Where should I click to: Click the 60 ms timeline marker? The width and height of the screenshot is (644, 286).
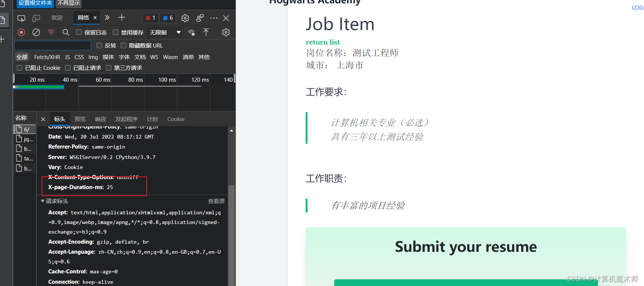point(103,79)
